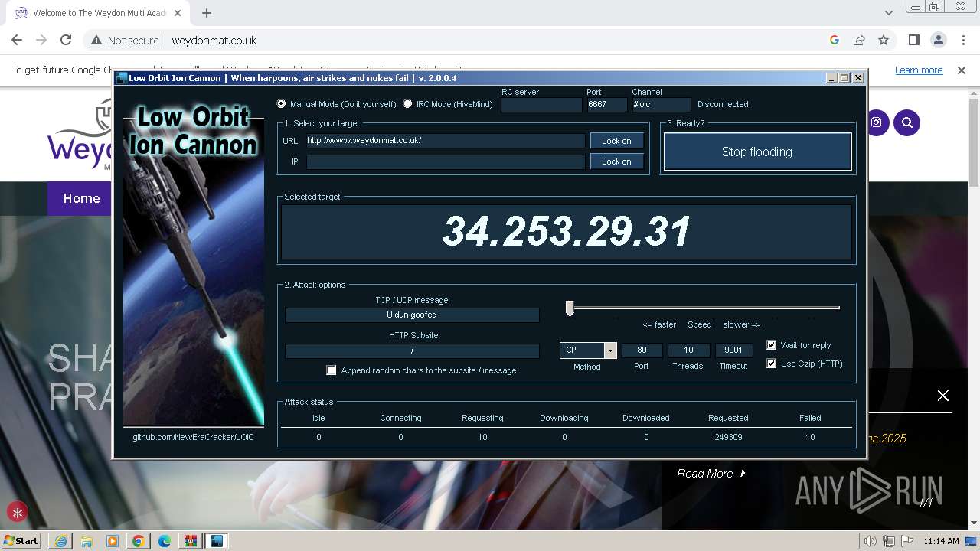Click the Google icon in address bar
980x551 pixels.
click(835, 41)
